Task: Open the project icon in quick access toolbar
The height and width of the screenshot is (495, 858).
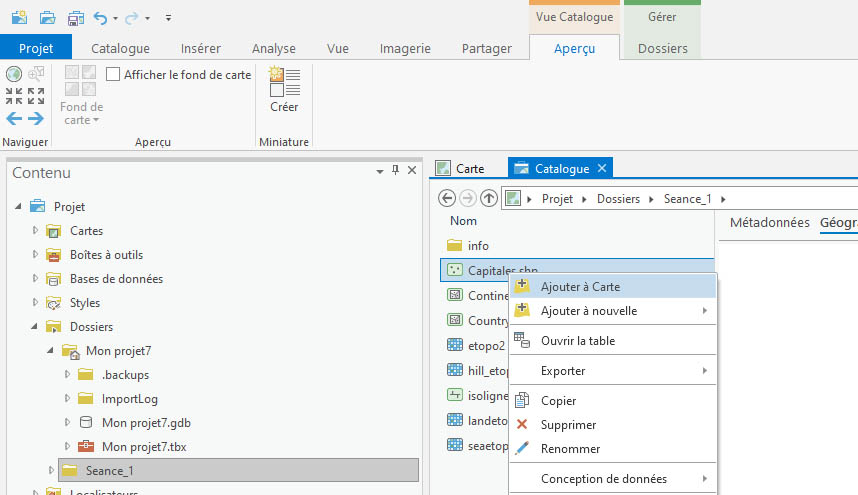Action: coord(47,17)
